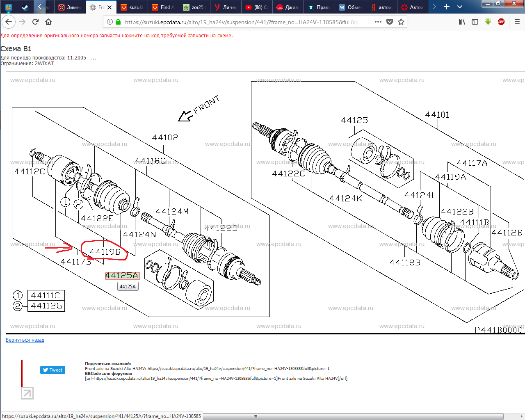Switch to the Find A tab

click(163, 7)
